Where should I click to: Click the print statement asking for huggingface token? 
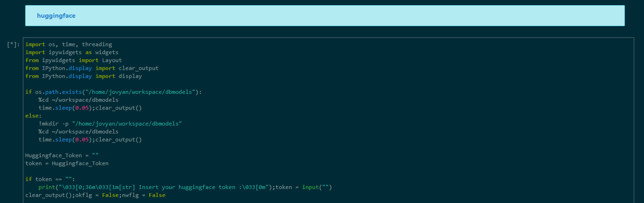(185, 188)
